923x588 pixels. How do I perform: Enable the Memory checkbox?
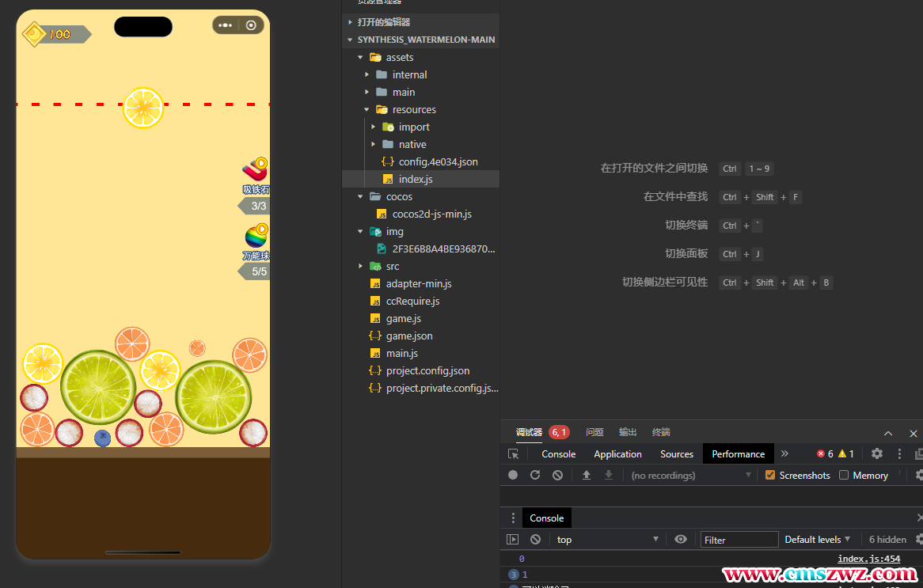coord(844,475)
